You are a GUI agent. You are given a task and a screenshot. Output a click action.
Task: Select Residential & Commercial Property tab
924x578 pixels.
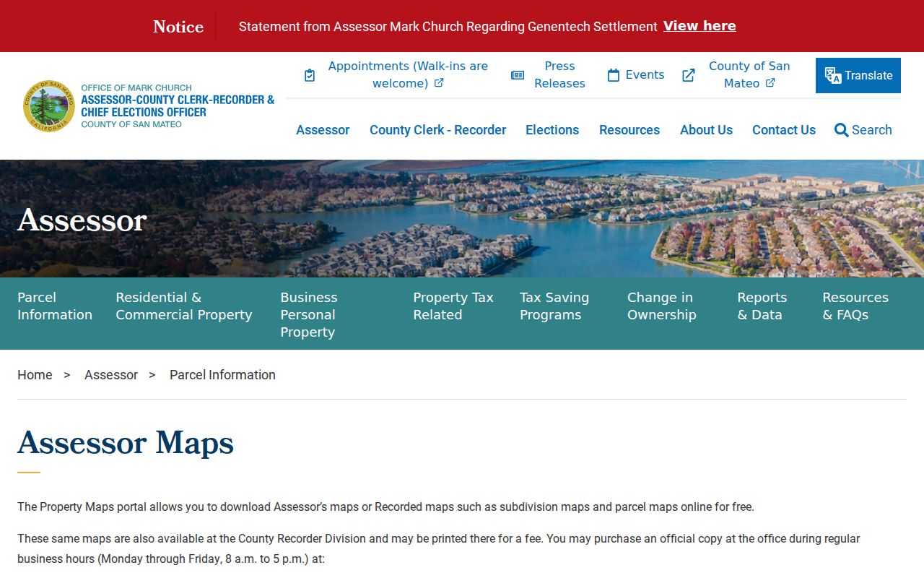point(184,306)
